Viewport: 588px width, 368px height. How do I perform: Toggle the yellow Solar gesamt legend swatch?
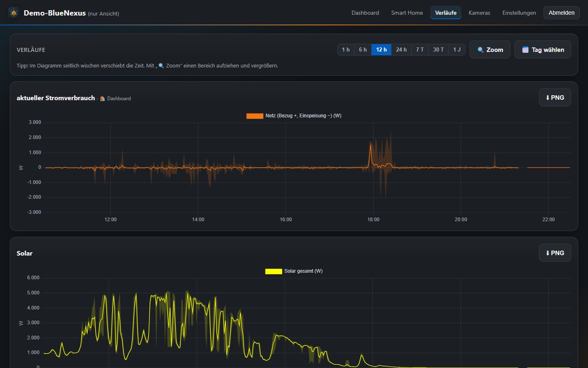[x=274, y=272]
